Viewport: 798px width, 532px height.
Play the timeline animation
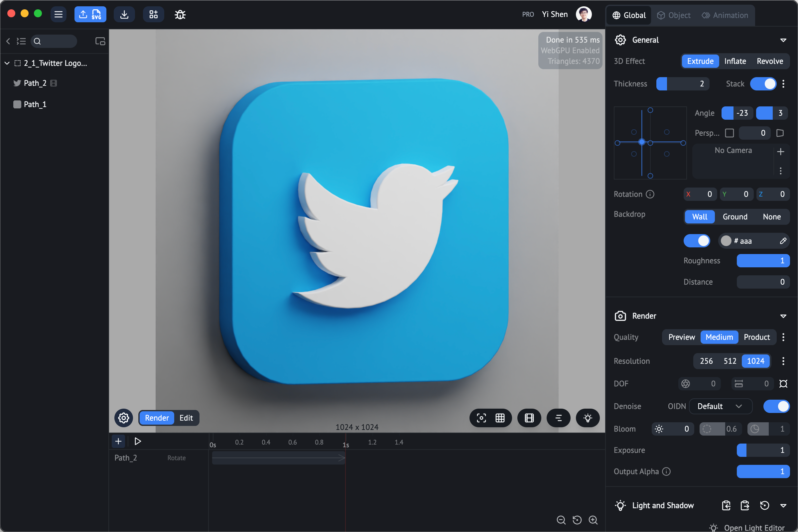coord(137,442)
